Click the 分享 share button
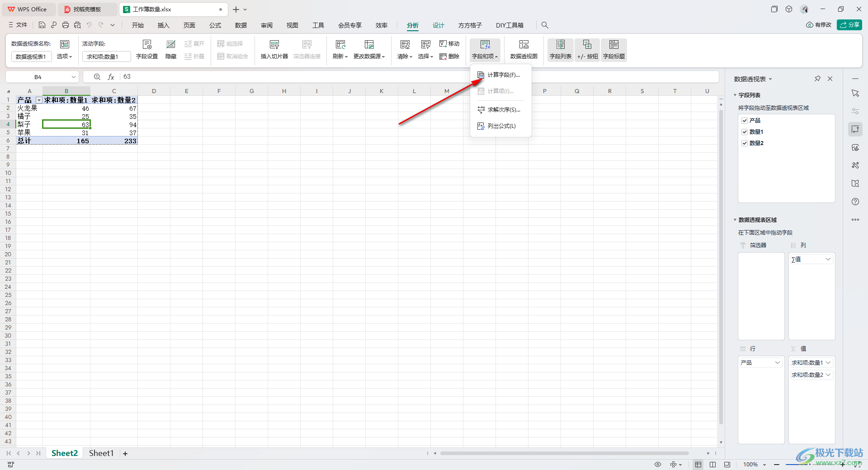This screenshot has width=868, height=470. (x=849, y=25)
